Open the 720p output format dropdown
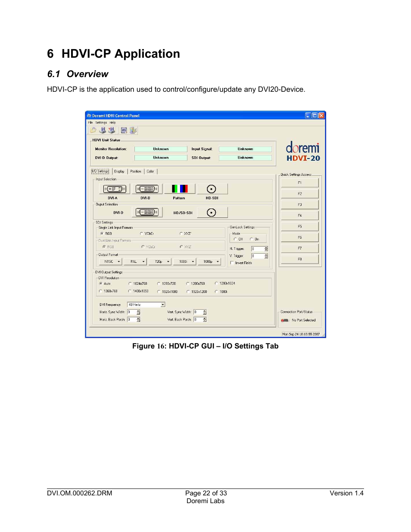Viewport: 411px width, 532px height. coord(160,261)
